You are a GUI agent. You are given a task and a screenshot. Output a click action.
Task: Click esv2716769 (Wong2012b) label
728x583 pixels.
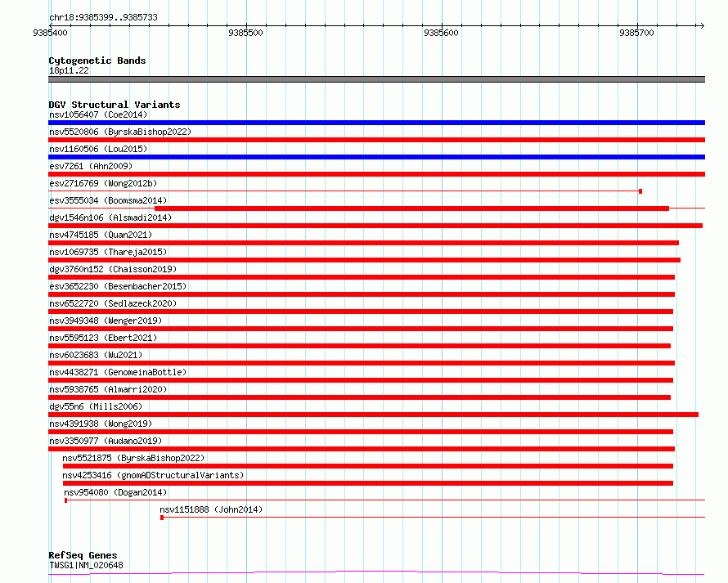(103, 183)
